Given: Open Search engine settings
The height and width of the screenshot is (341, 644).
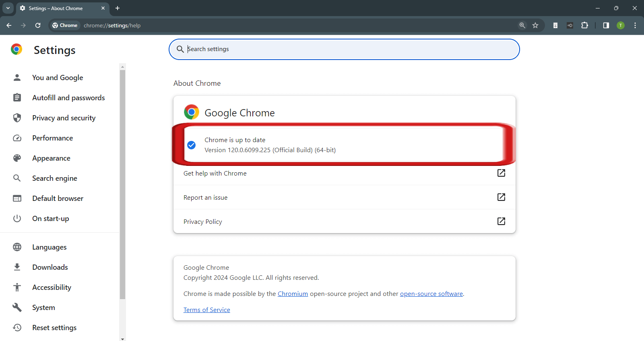Looking at the screenshot, I should pos(55,178).
